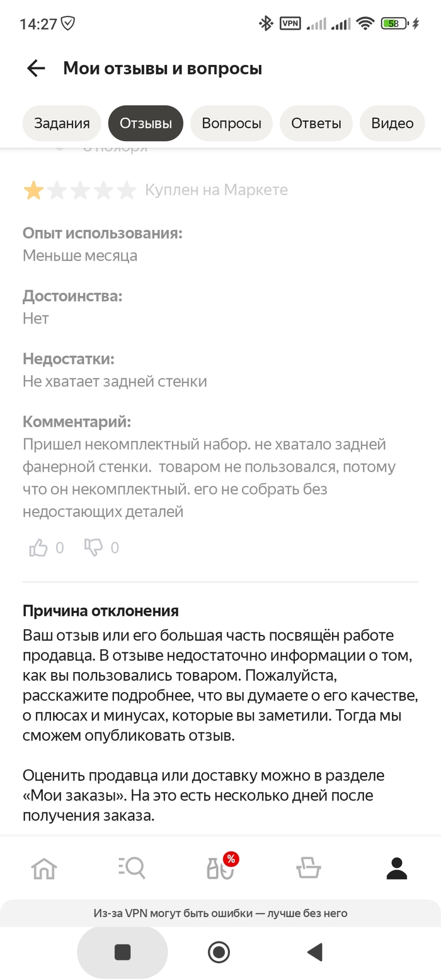The width and height of the screenshot is (441, 980).
Task: Open the Ответы tab
Action: coord(316,123)
